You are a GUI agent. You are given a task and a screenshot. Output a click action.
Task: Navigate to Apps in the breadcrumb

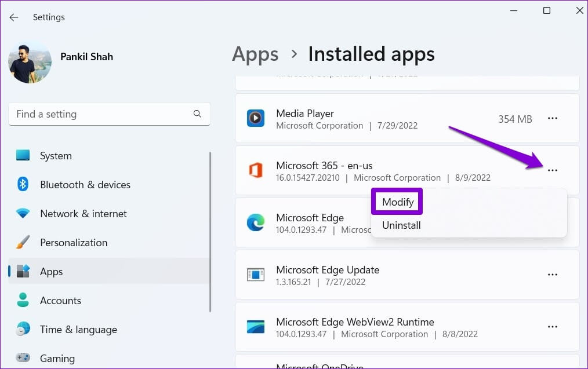pyautogui.click(x=255, y=54)
